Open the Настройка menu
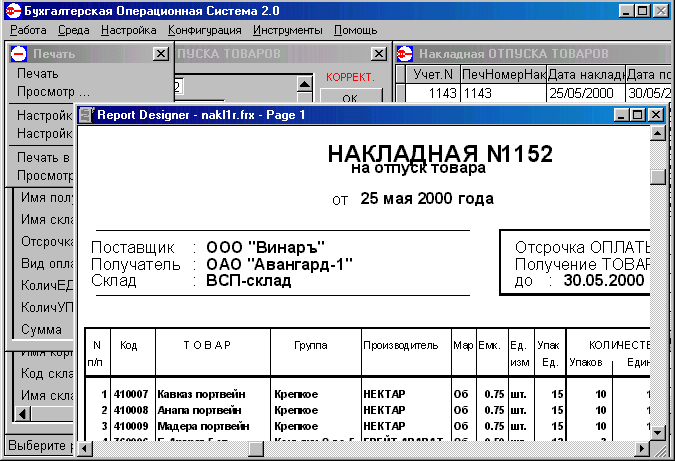675x461 pixels. point(129,30)
